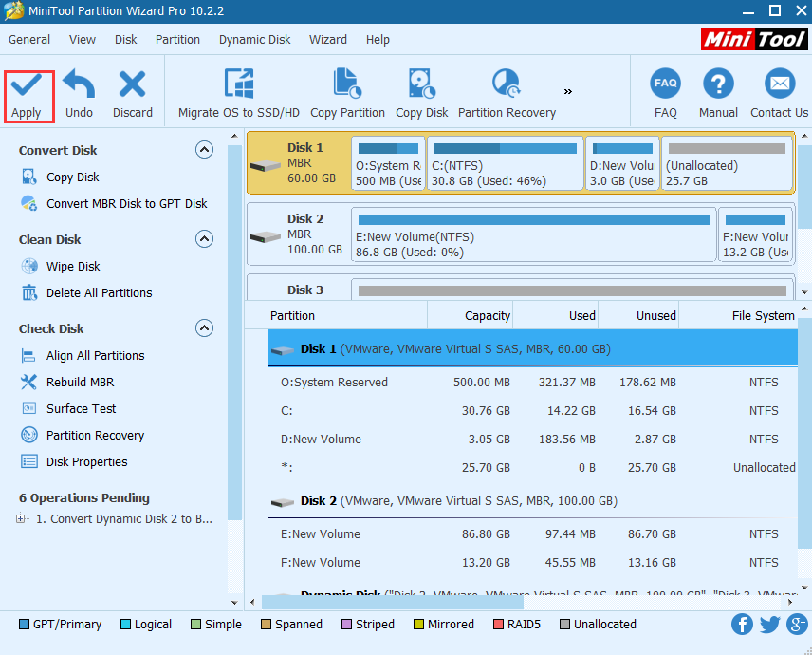Click the Contact Us envelope icon
This screenshot has height=655, width=812.
coord(780,84)
